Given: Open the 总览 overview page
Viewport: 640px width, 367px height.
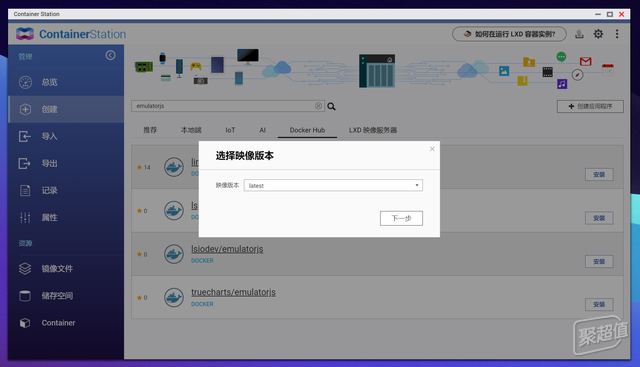Looking at the screenshot, I should [66, 82].
